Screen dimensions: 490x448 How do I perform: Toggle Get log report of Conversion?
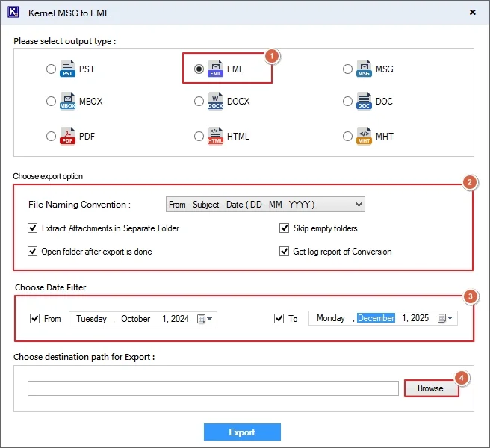tap(284, 251)
